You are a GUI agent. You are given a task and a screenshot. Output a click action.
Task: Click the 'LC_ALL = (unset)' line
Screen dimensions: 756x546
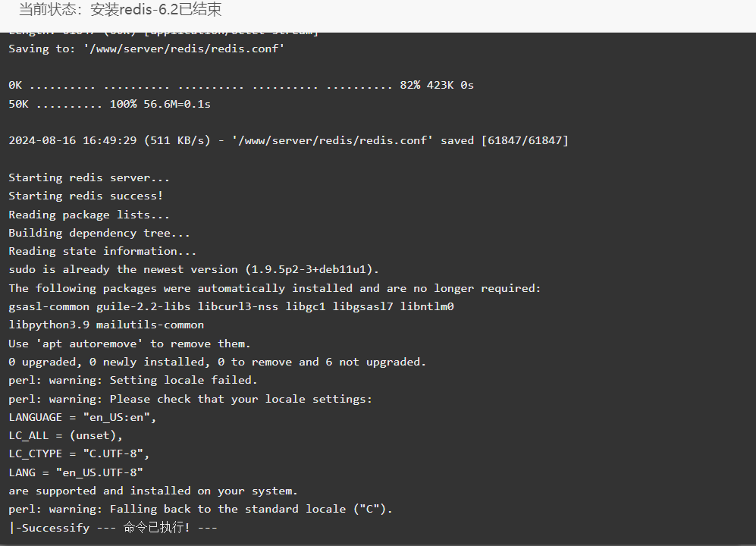tap(65, 436)
